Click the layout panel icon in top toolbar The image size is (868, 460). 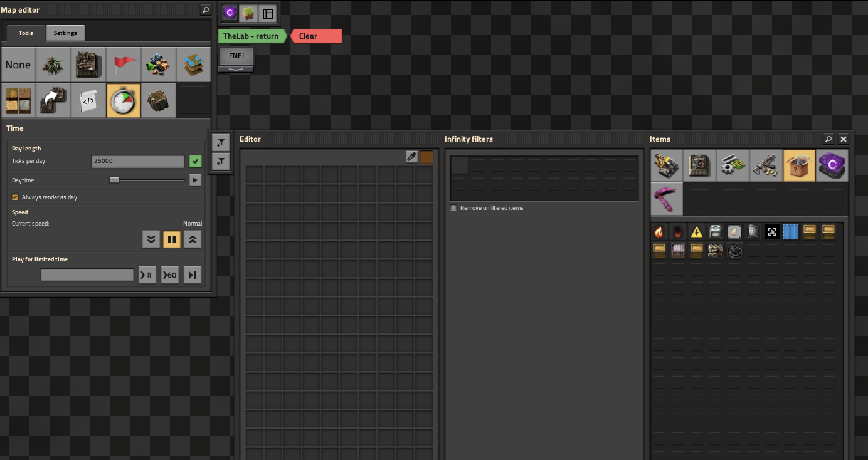[267, 13]
